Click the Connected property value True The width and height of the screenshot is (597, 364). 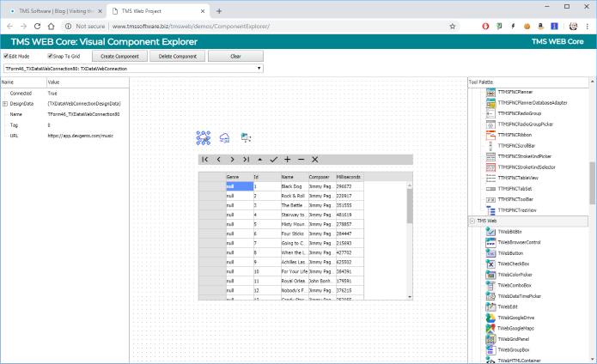coord(52,94)
